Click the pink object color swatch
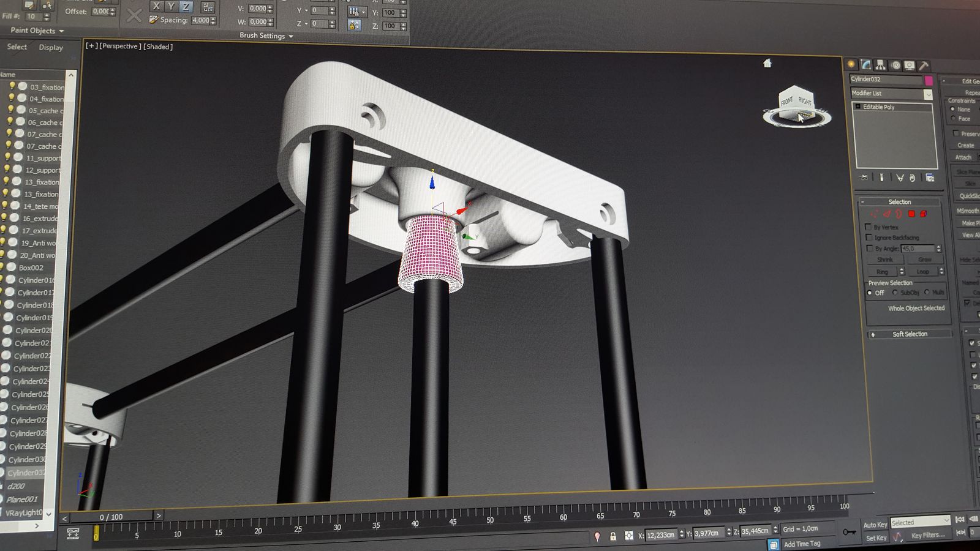The height and width of the screenshot is (551, 980). coord(929,80)
